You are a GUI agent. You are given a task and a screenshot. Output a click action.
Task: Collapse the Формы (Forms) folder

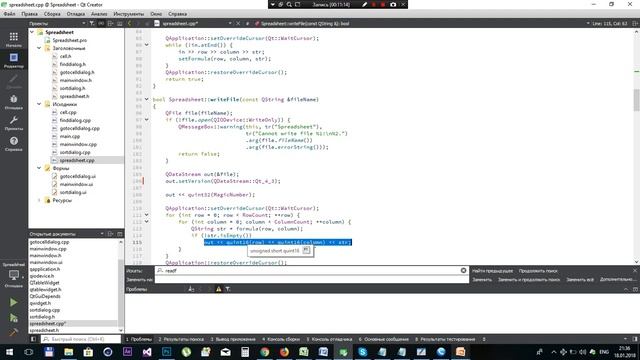click(x=39, y=168)
